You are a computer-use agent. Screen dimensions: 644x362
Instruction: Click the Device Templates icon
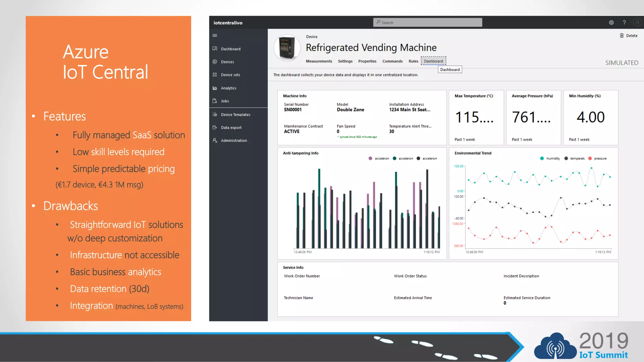point(215,115)
